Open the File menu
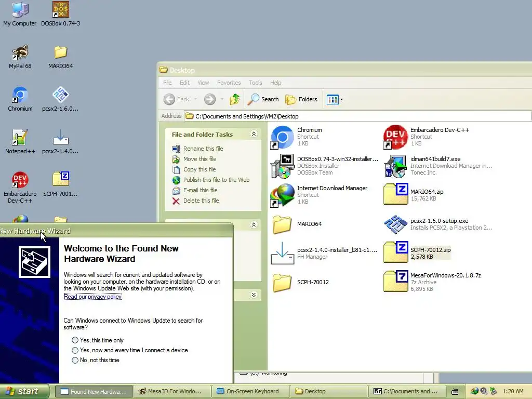Screen dimensions: 532x399 [x=167, y=83]
